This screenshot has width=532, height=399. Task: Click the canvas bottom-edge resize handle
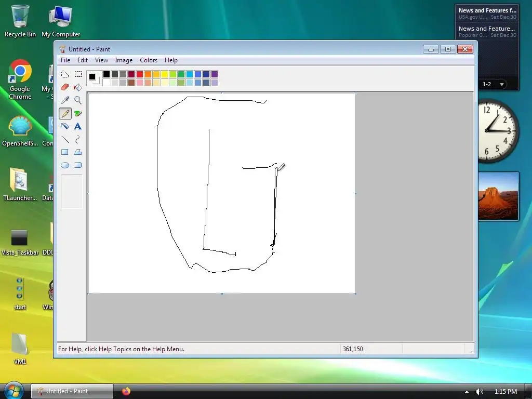[222, 294]
